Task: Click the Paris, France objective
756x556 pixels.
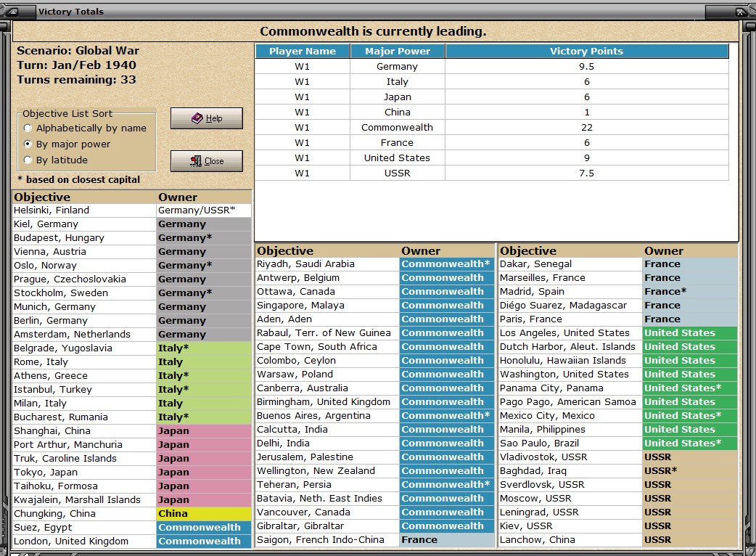Action: (570, 319)
